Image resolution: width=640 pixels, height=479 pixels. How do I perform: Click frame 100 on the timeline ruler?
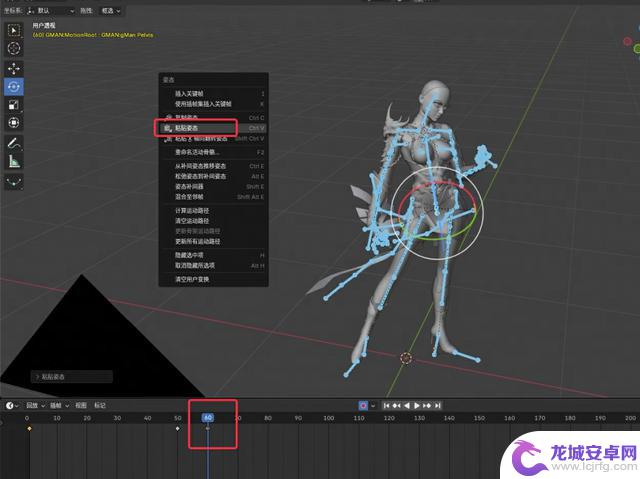tap(329, 418)
